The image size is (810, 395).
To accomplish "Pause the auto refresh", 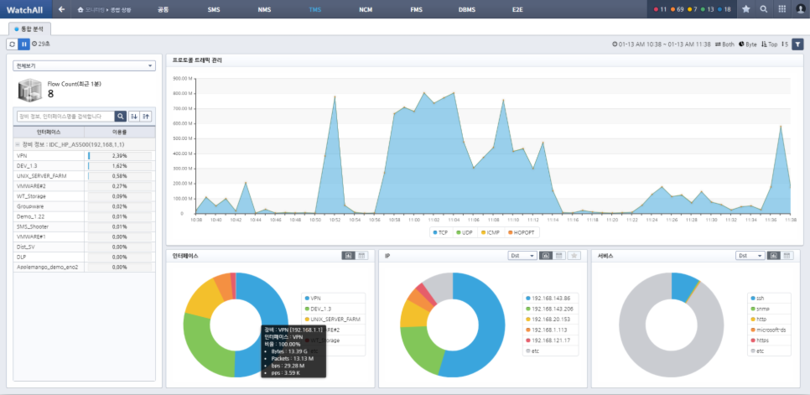I will coord(24,44).
